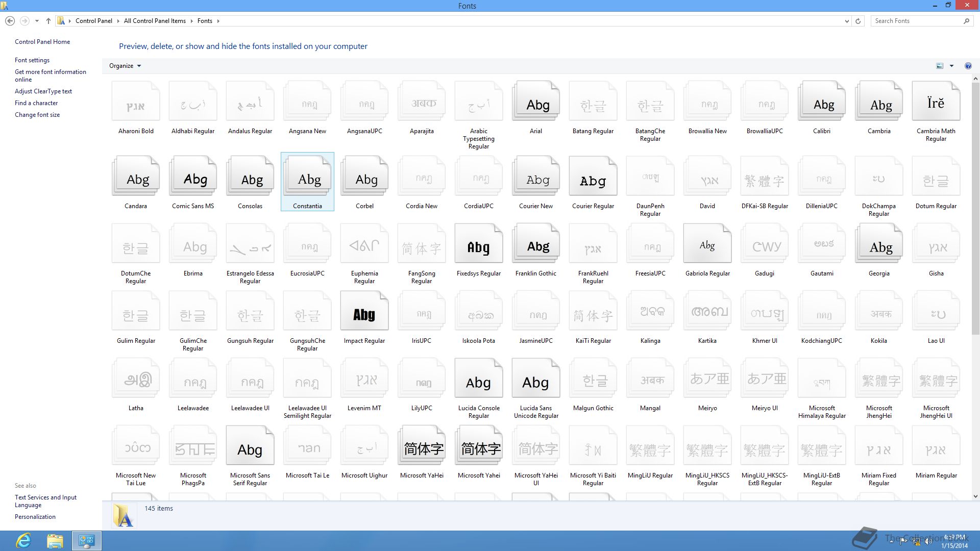This screenshot has width=980, height=551.
Task: Select the Candara font icon
Action: pyautogui.click(x=136, y=176)
